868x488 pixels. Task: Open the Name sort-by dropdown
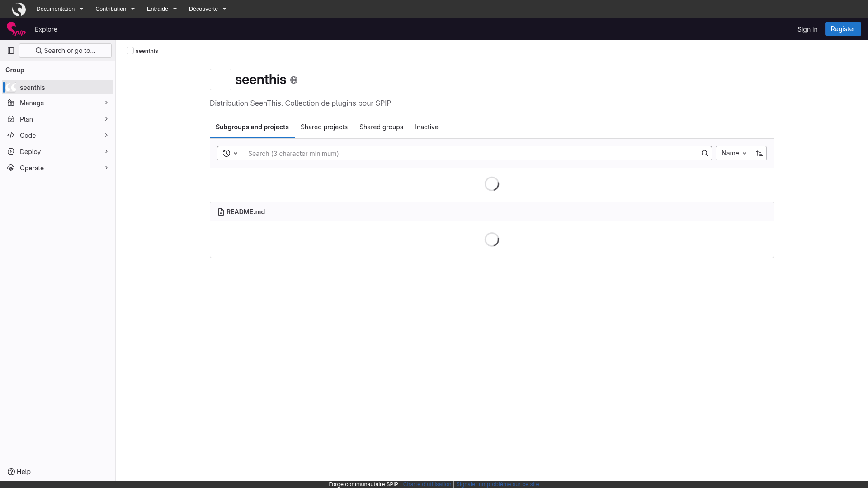tap(734, 153)
